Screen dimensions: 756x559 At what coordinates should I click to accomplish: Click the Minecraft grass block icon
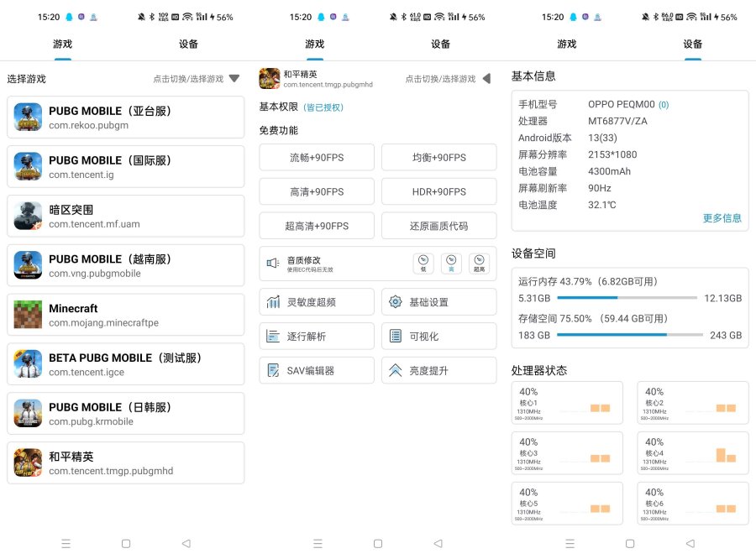[x=28, y=315]
